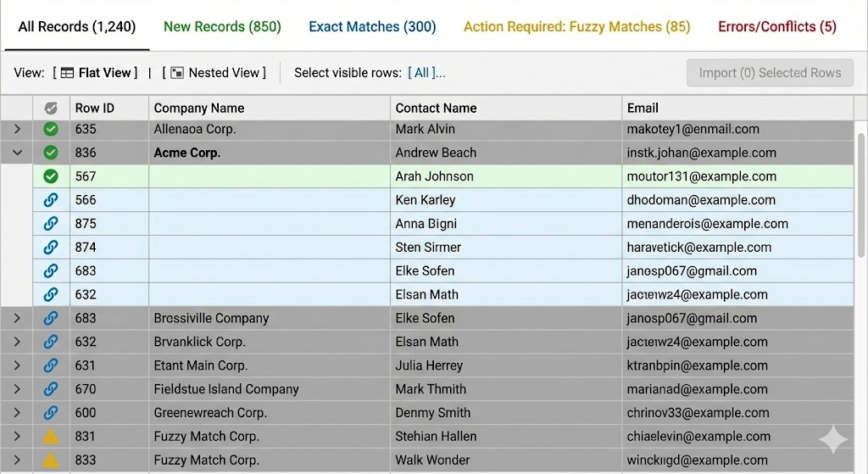This screenshot has width=868, height=474.
Task: Click Import (0) Selected Rows button
Action: tap(770, 73)
